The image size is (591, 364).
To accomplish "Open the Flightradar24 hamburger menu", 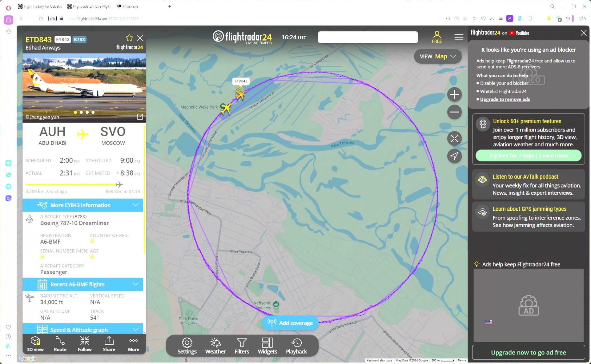I will [x=459, y=37].
